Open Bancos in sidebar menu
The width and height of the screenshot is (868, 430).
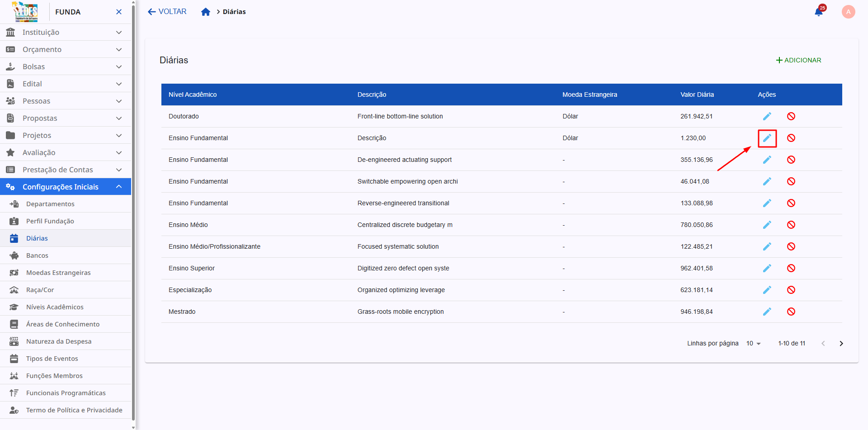coord(37,255)
